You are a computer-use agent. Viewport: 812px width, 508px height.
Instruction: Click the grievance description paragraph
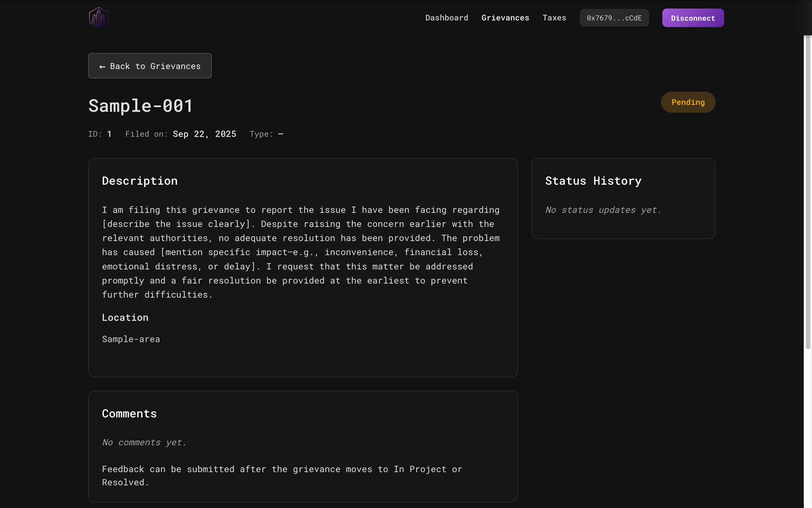pyautogui.click(x=300, y=252)
